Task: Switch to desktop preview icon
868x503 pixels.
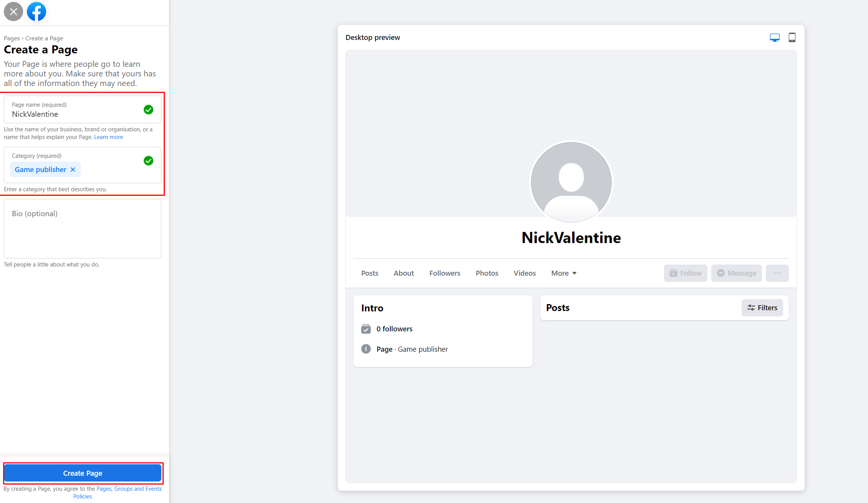Action: pyautogui.click(x=775, y=38)
